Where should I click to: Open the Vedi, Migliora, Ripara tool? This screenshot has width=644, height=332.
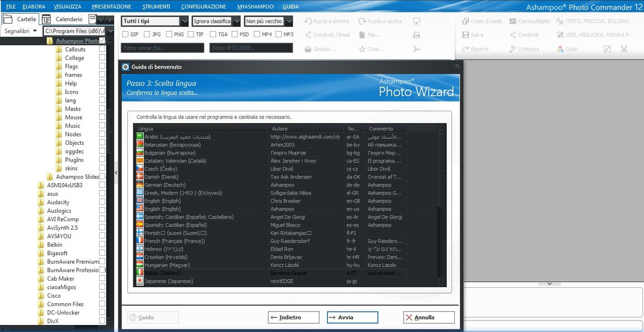[560, 35]
